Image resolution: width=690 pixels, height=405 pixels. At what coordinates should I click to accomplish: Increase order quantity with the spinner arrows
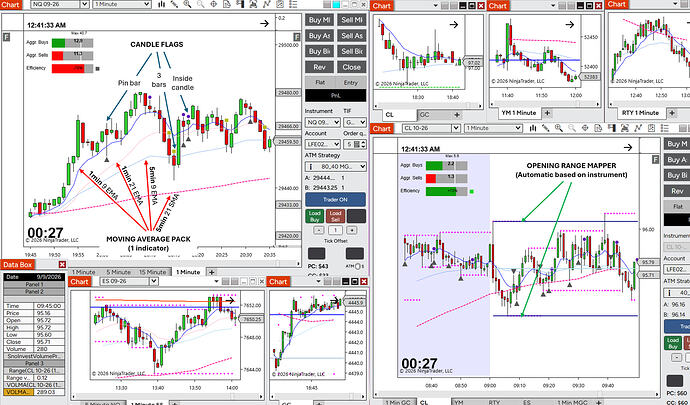pyautogui.click(x=363, y=142)
